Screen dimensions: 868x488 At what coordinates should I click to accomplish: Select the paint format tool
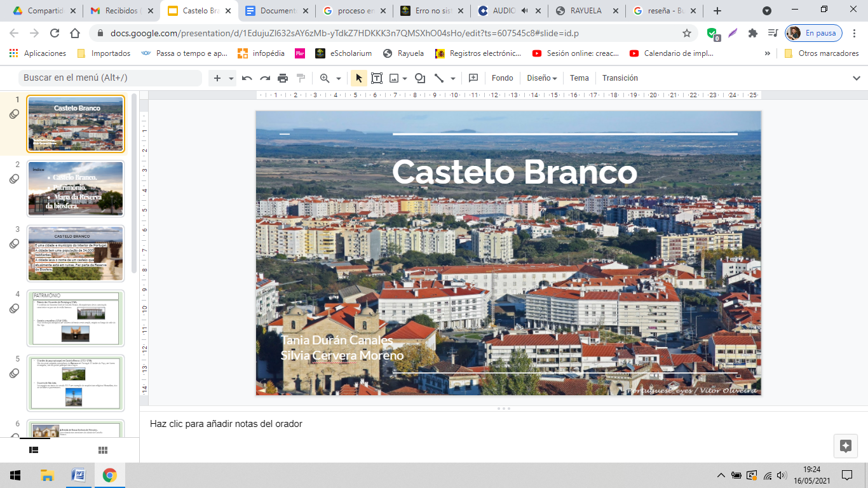point(301,78)
